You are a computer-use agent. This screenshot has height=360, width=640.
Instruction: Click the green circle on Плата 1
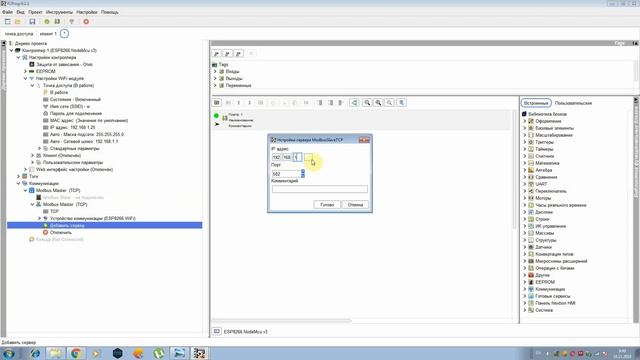pos(216,116)
